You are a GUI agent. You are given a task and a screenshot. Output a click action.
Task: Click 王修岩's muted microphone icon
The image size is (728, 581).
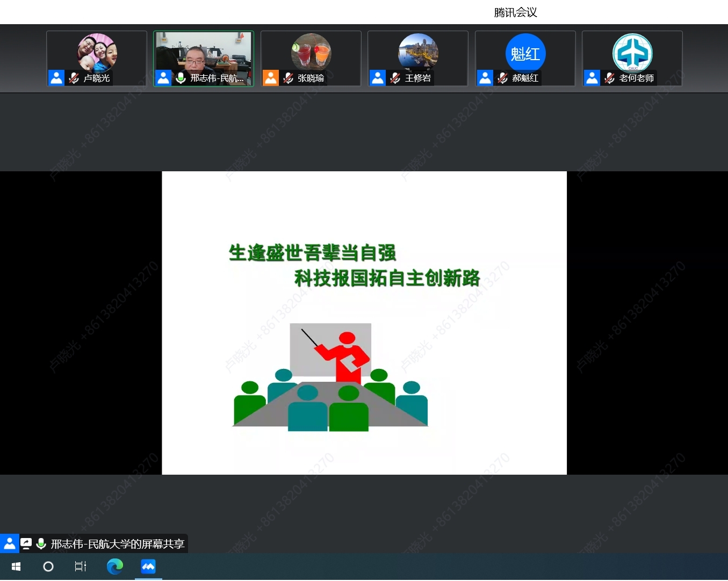tap(395, 78)
